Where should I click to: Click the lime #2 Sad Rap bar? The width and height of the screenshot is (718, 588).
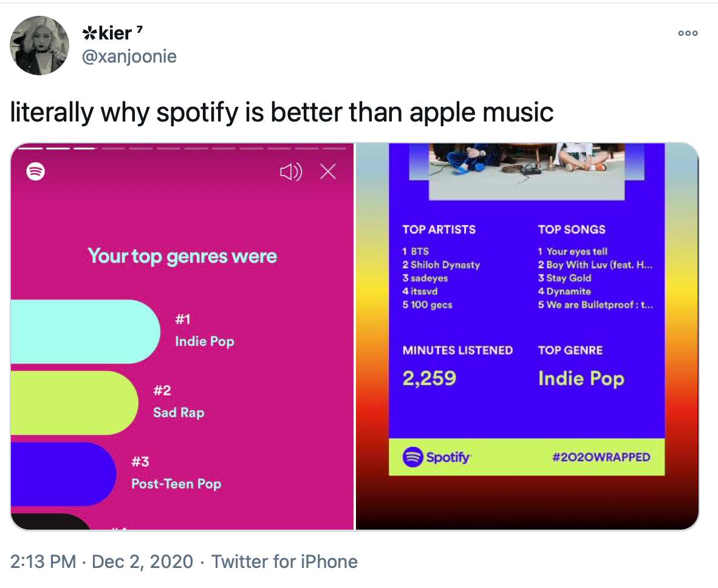click(x=74, y=403)
